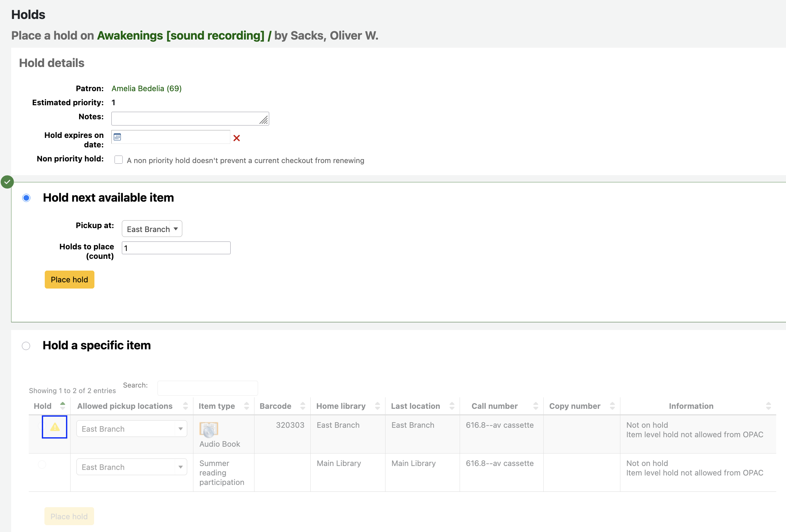Sort by Home library column header
This screenshot has height=532, width=786.
pyautogui.click(x=341, y=406)
